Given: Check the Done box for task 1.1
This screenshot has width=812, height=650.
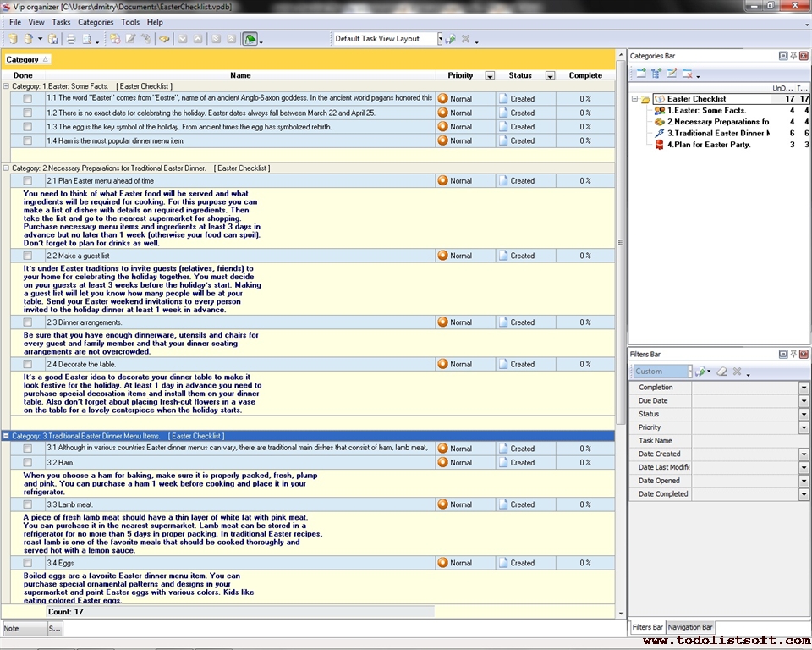Looking at the screenshot, I should point(28,99).
